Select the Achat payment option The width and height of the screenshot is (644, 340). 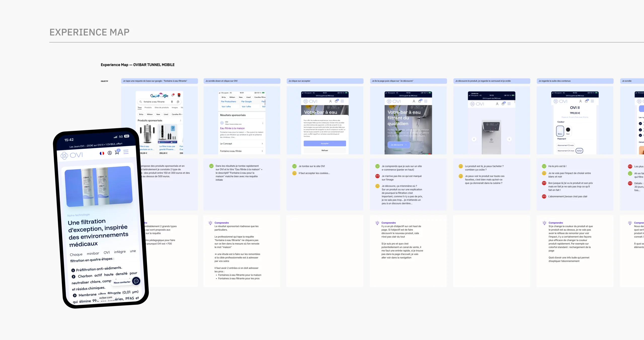(x=580, y=151)
